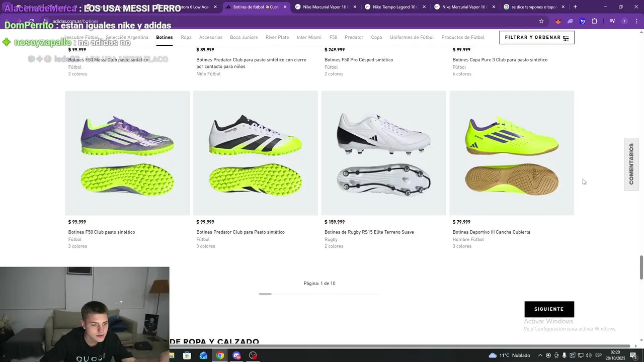Click the $ 159.999 price text
This screenshot has height=362, width=644.
335,222
